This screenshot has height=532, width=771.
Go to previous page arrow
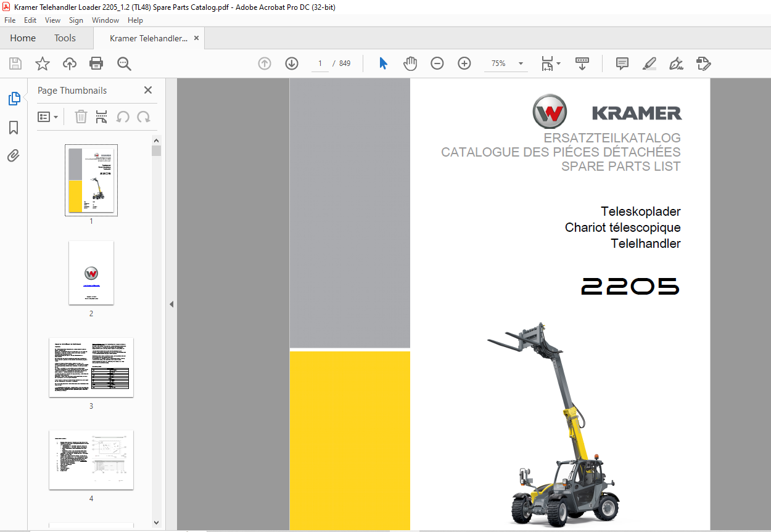[265, 63]
